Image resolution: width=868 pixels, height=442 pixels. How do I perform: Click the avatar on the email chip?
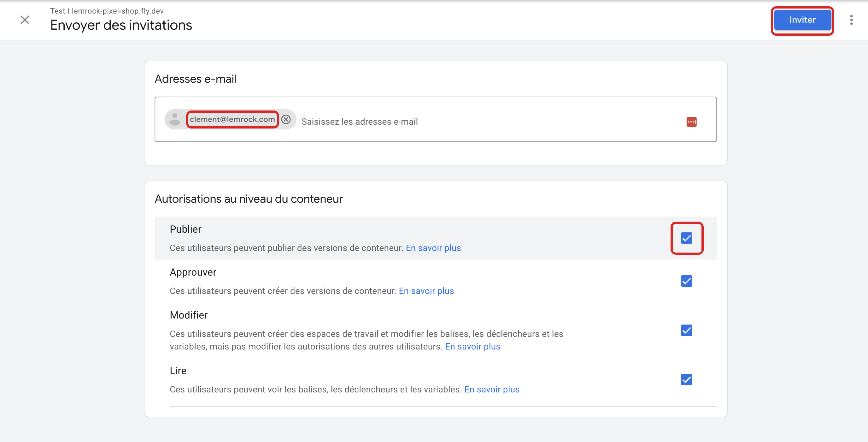[174, 119]
